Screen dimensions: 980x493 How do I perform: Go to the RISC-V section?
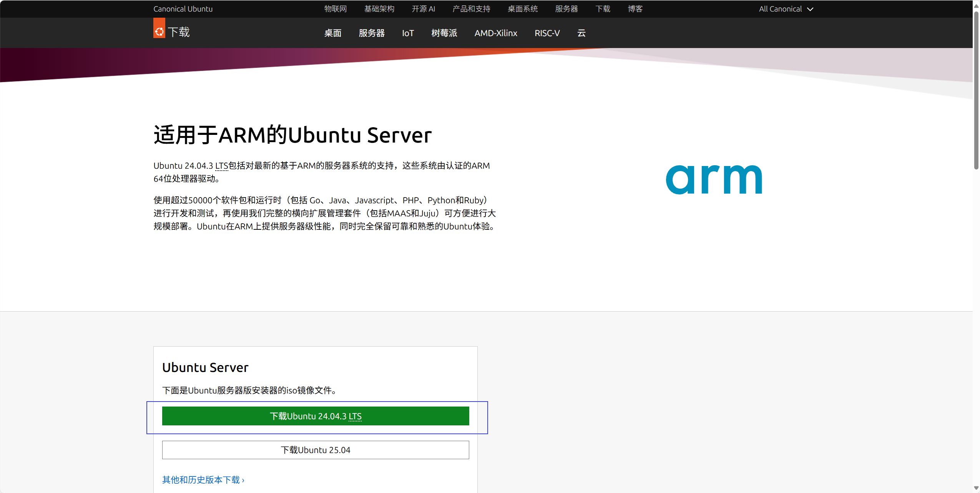click(547, 33)
